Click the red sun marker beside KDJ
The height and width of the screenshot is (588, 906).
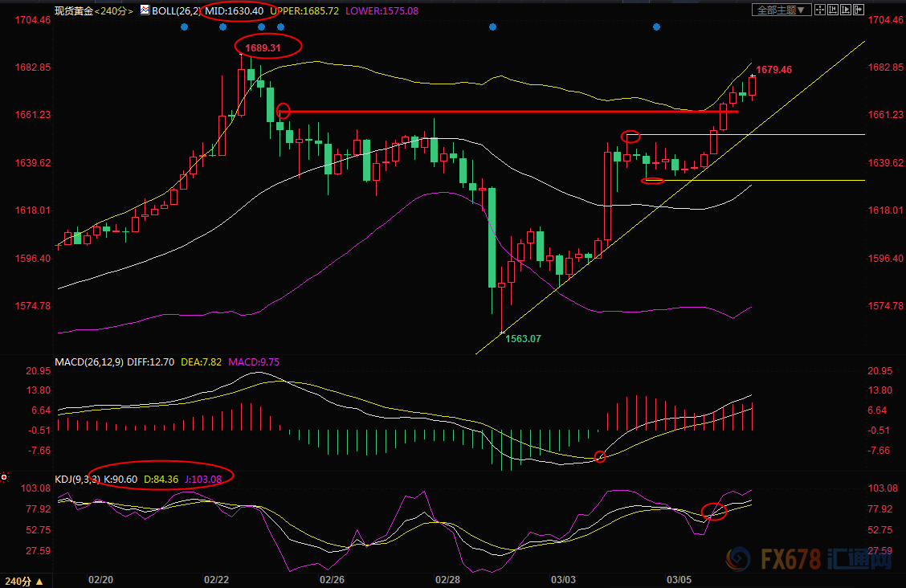5,478
